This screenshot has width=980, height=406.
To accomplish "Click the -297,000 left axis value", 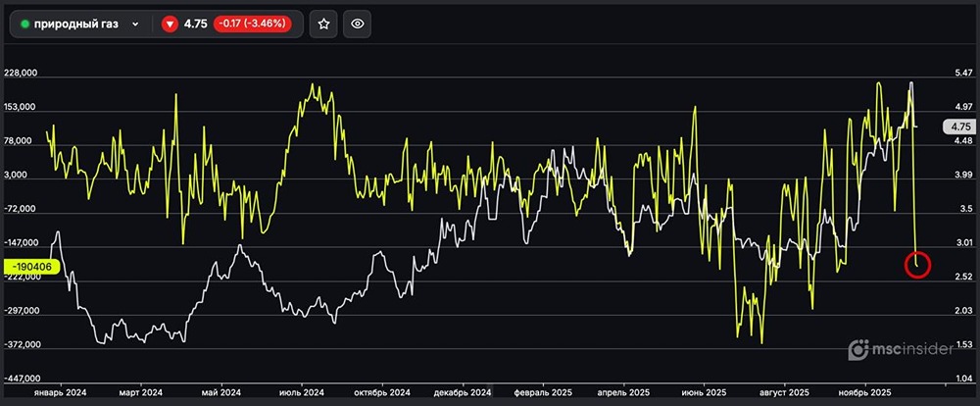I will pos(21,311).
